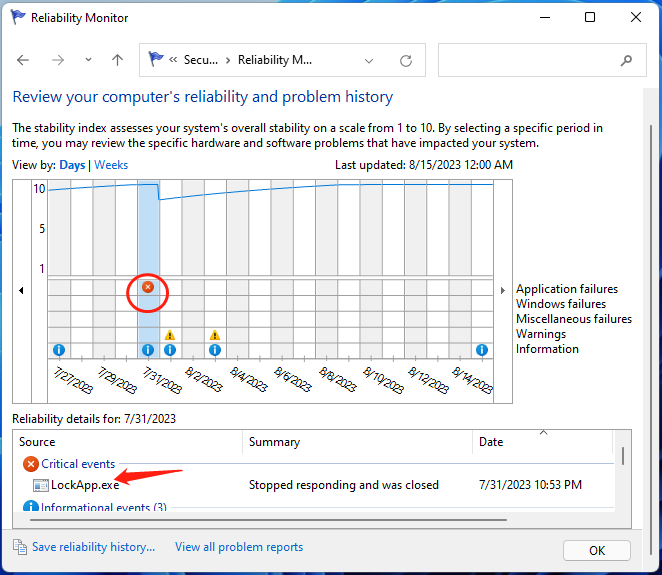This screenshot has width=662, height=575.
Task: Click the horizontal scrollbar of details list
Action: point(269,520)
